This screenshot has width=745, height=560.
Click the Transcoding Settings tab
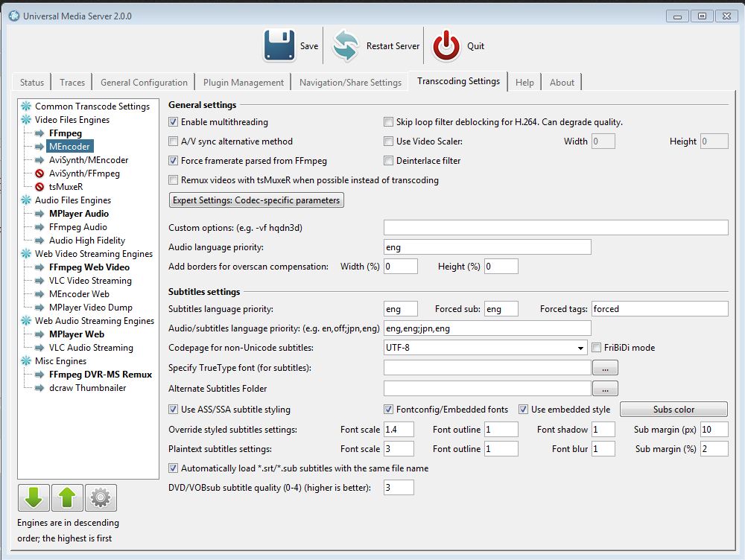458,81
